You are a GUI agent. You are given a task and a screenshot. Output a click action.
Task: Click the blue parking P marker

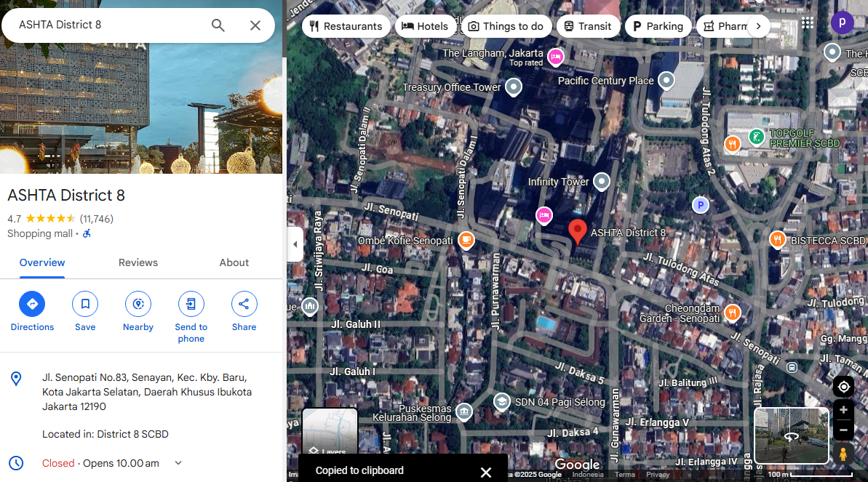coord(700,205)
